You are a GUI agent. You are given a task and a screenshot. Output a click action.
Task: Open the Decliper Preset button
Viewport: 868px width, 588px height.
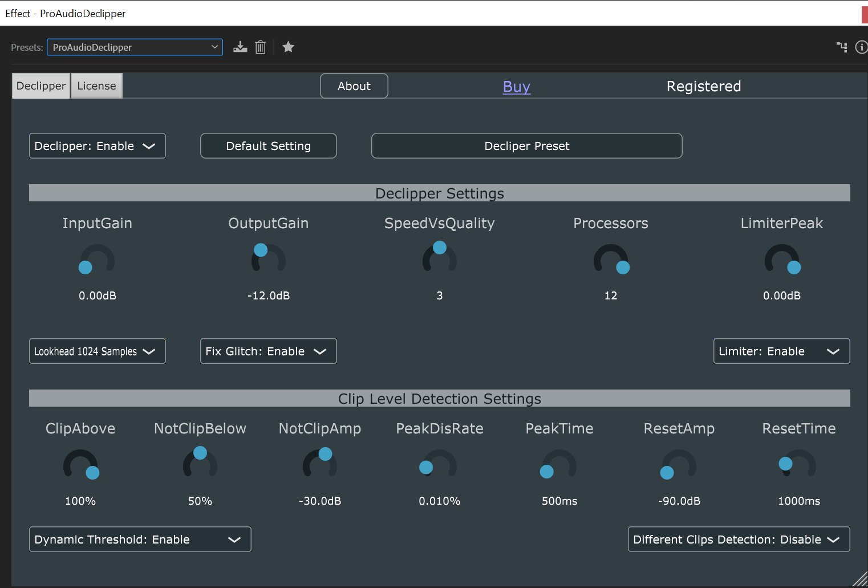pos(527,146)
